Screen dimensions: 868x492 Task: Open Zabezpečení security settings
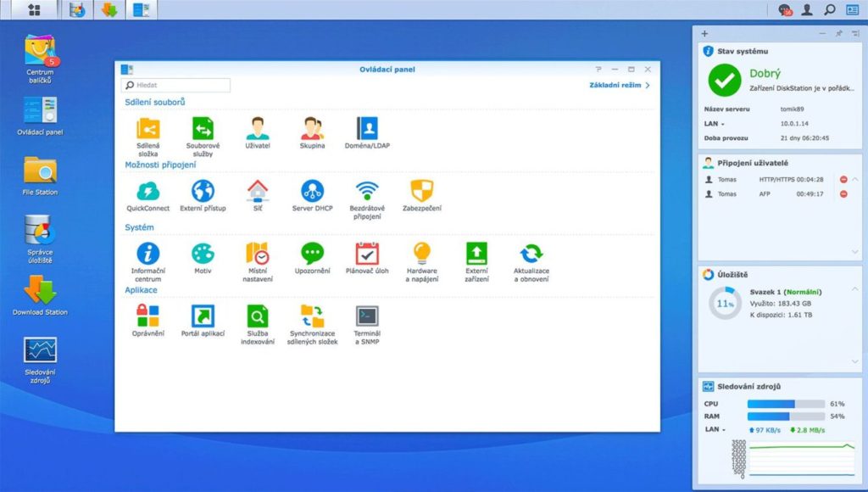pyautogui.click(x=422, y=196)
